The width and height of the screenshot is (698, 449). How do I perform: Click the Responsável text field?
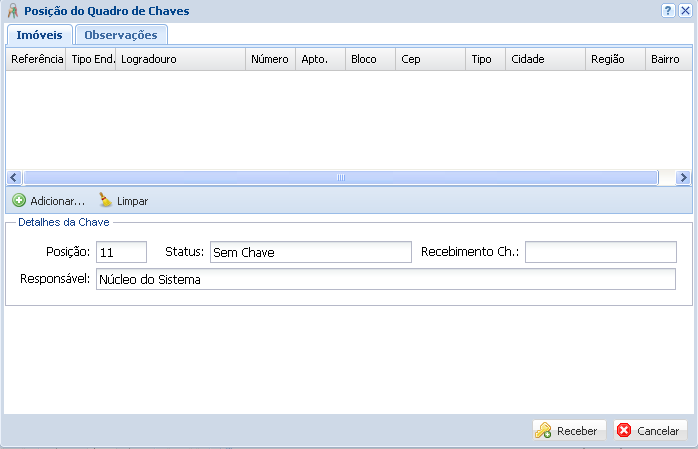[385, 280]
